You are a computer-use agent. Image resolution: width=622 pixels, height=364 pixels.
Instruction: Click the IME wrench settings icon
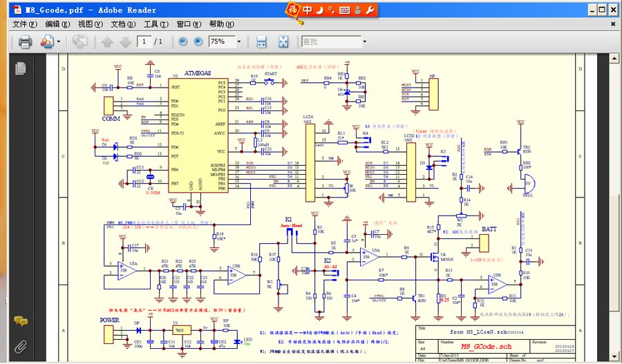click(369, 10)
